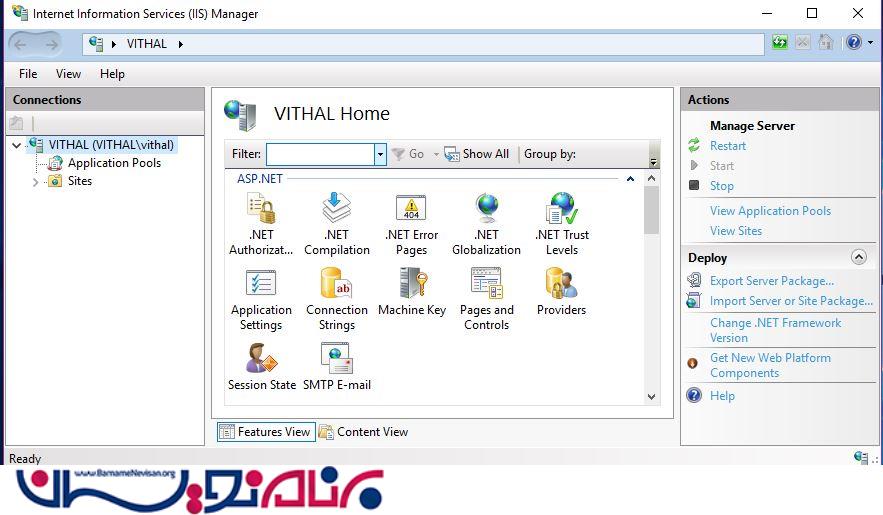The height and width of the screenshot is (515, 883).
Task: Click the Connections pane toolbar icon
Action: click(16, 123)
